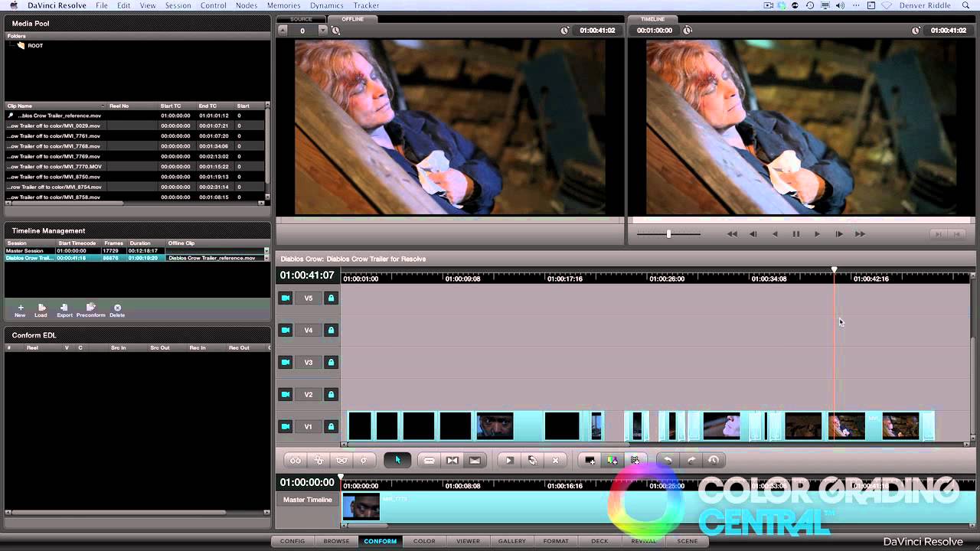Open Offline Clip dropdown for Master Session row
980x551 pixels.
266,250
